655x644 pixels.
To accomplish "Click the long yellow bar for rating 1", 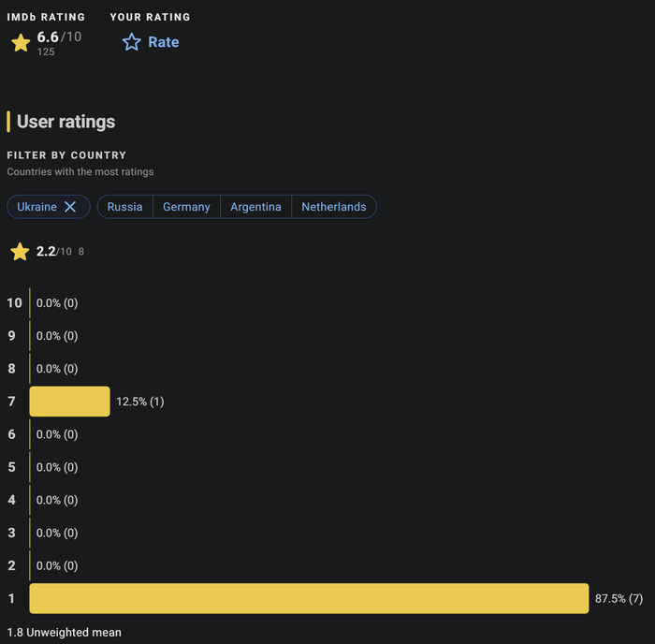I will click(309, 598).
